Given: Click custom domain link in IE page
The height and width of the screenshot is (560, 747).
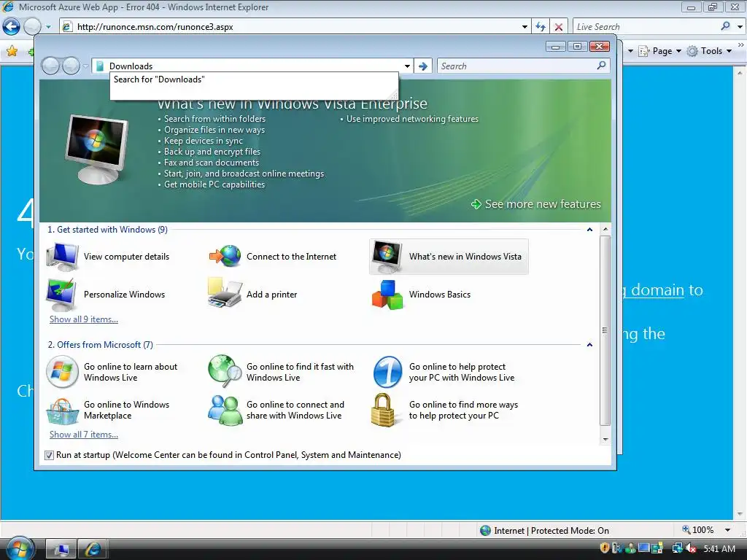Looking at the screenshot, I should (653, 290).
